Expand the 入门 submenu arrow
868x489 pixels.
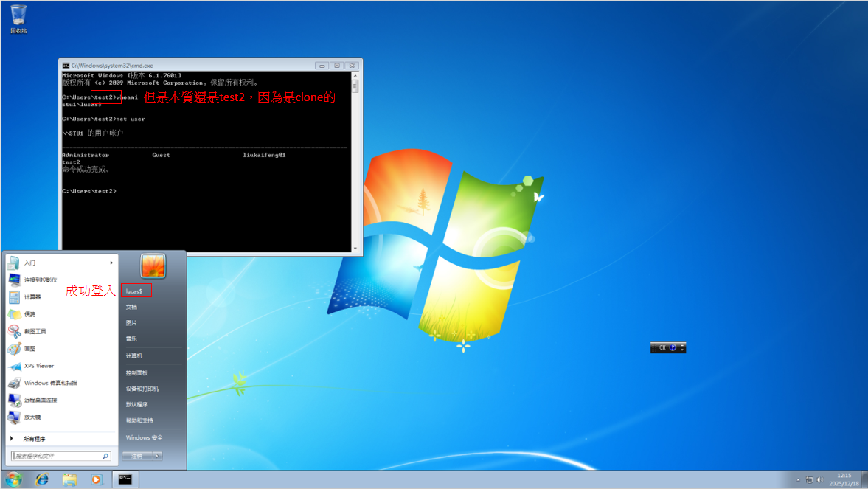pos(111,263)
